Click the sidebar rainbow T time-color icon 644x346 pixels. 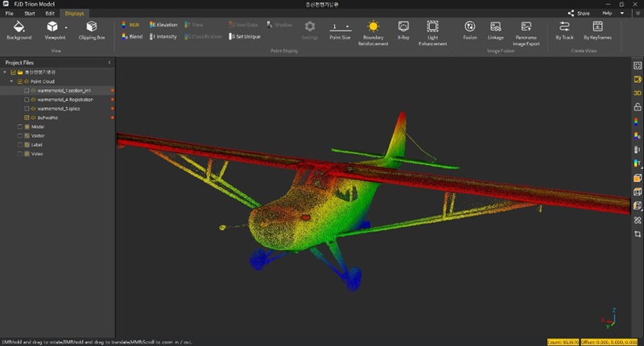point(638,163)
